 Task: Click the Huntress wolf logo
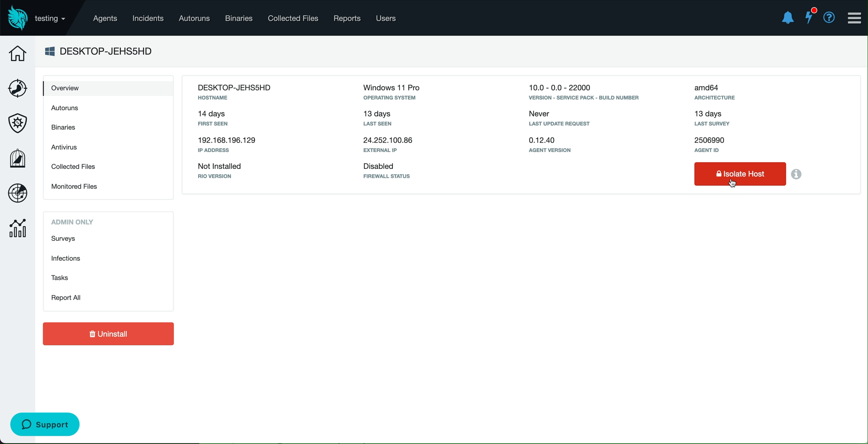(18, 18)
